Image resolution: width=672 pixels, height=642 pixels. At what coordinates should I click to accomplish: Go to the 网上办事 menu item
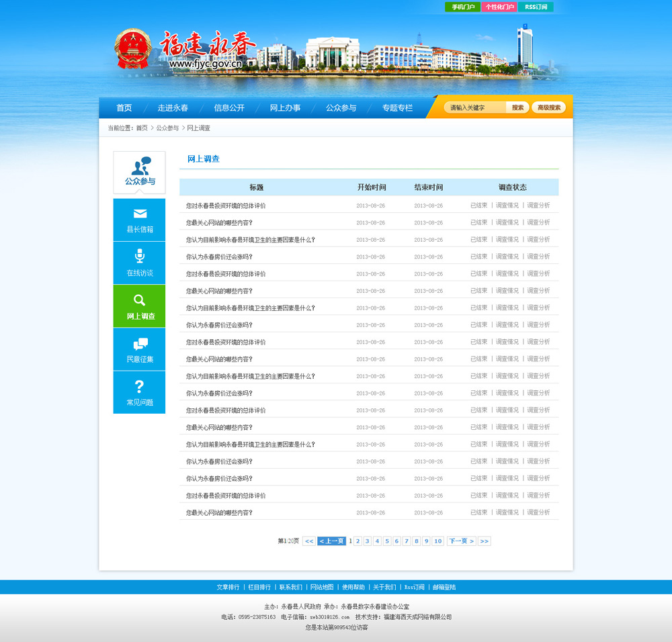285,108
